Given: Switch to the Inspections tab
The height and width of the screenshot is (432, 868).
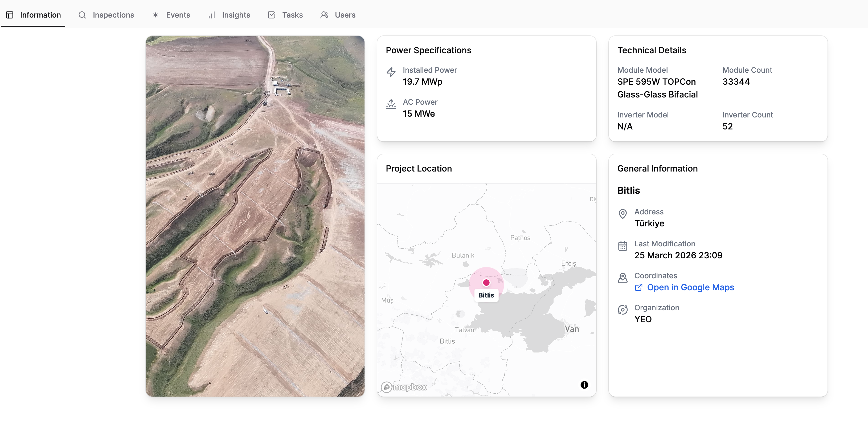Looking at the screenshot, I should pyautogui.click(x=113, y=15).
